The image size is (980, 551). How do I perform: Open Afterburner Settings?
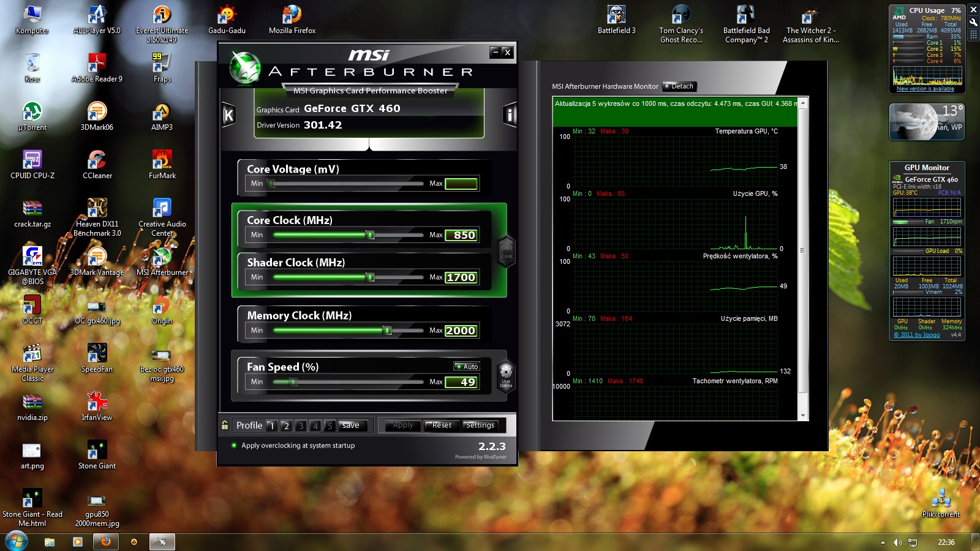[480, 425]
